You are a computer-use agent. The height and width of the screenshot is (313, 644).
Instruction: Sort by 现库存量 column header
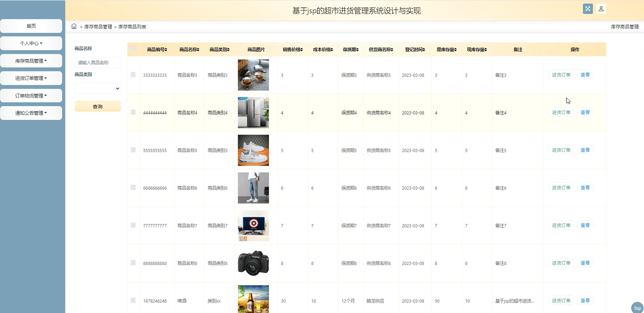[x=477, y=50]
